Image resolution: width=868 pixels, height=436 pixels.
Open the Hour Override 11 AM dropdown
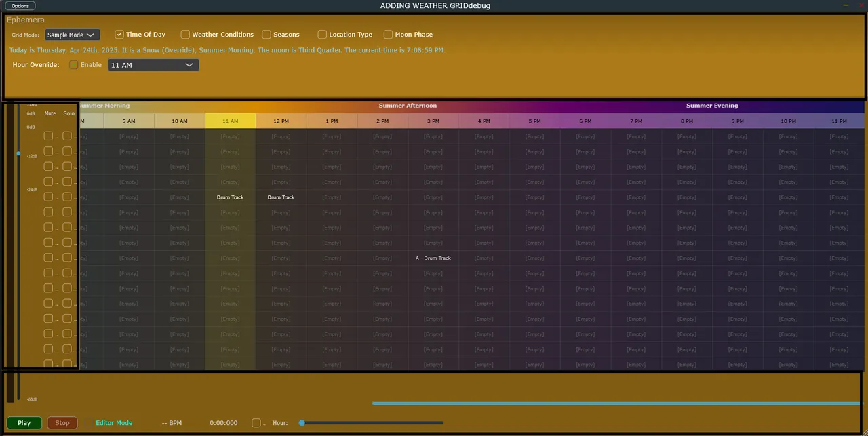pos(153,65)
